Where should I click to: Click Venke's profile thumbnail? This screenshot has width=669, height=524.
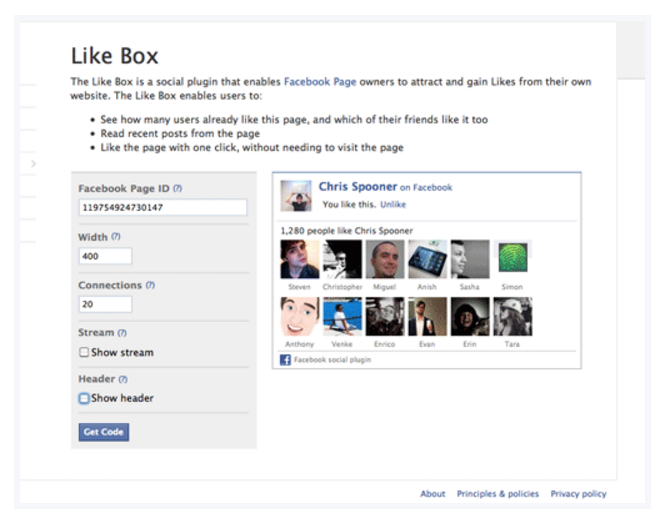coord(342,317)
